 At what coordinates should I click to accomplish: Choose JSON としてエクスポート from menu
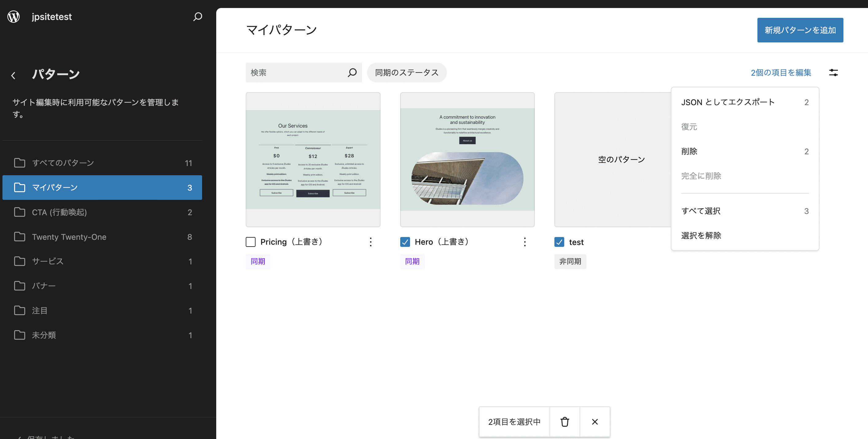(x=745, y=102)
